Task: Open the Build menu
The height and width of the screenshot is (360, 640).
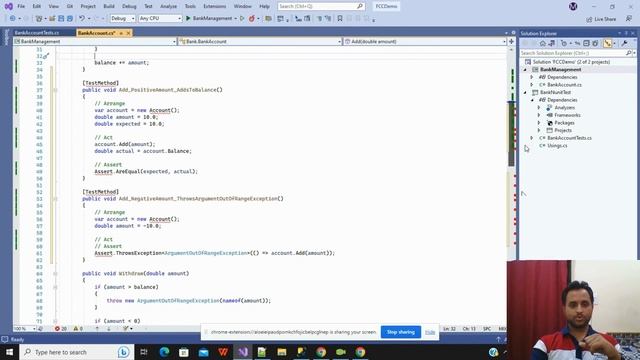Action: coord(109,6)
